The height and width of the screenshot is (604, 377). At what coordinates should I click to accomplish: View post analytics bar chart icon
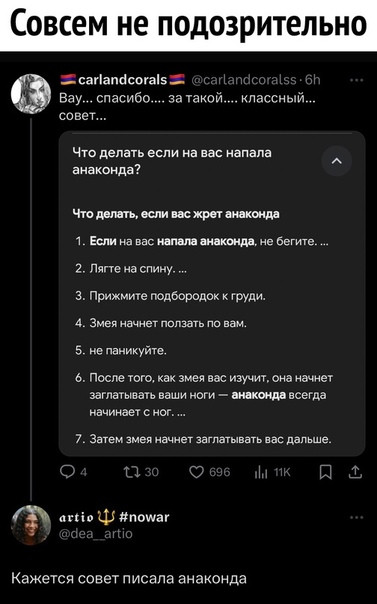[261, 472]
